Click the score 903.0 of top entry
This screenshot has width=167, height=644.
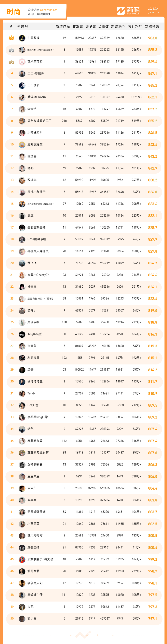152,38
